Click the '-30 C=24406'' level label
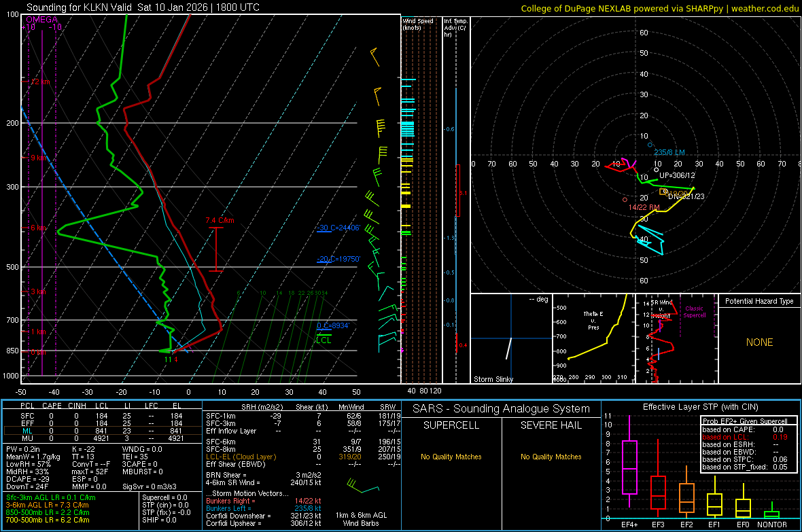Viewport: 802px width, 532px height. (x=338, y=228)
